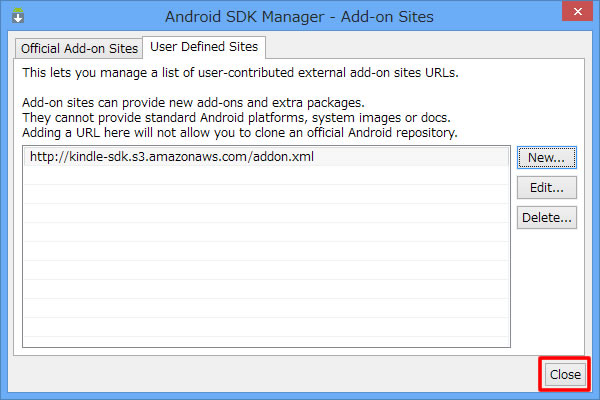Click the blank dialog footer left of Close
The height and width of the screenshot is (400, 600).
[272, 374]
